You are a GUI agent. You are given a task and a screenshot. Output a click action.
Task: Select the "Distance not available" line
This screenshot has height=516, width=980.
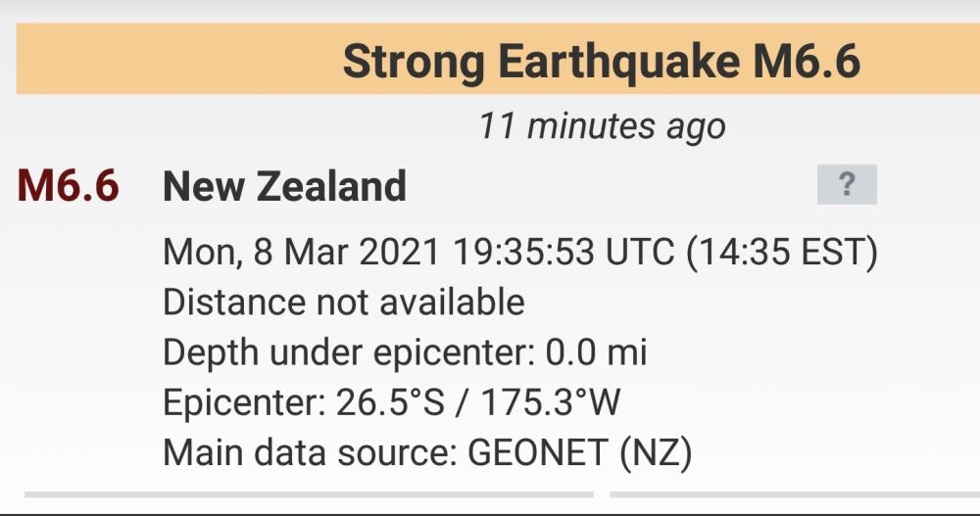pyautogui.click(x=343, y=302)
